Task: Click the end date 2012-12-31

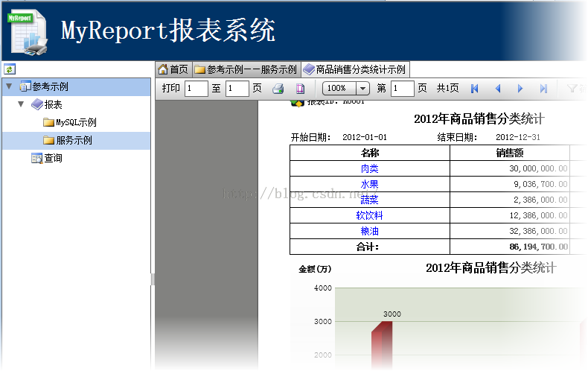Action: click(x=518, y=137)
